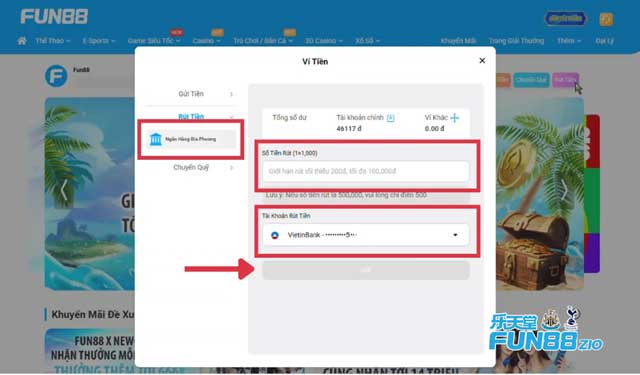The height and width of the screenshot is (375, 640).
Task: Click the greyed-out submit button below account selector
Action: coord(366,270)
